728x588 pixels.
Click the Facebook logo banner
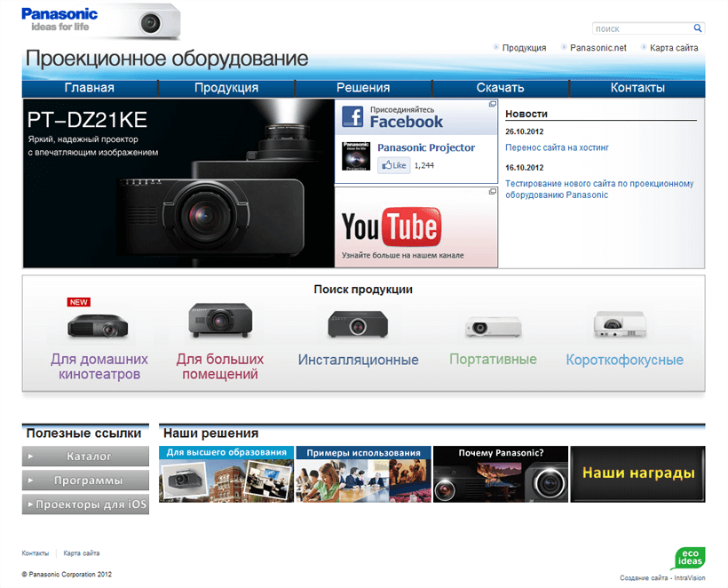[x=393, y=116]
